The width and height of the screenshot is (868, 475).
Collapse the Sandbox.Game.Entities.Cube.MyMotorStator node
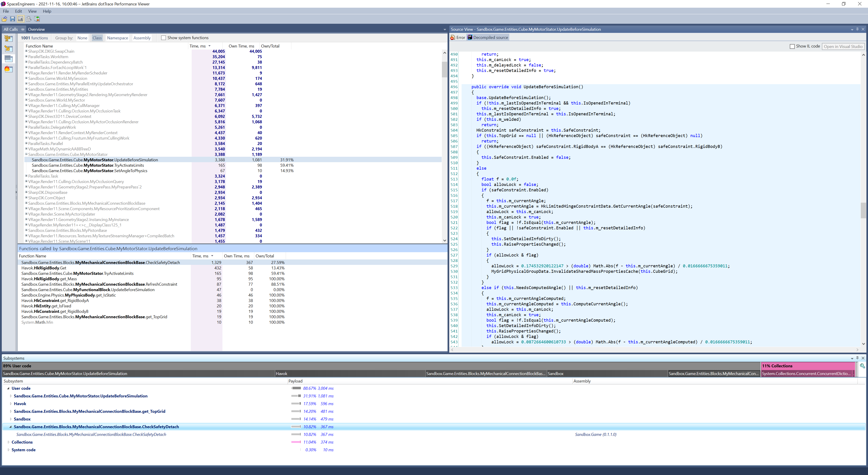click(x=26, y=154)
